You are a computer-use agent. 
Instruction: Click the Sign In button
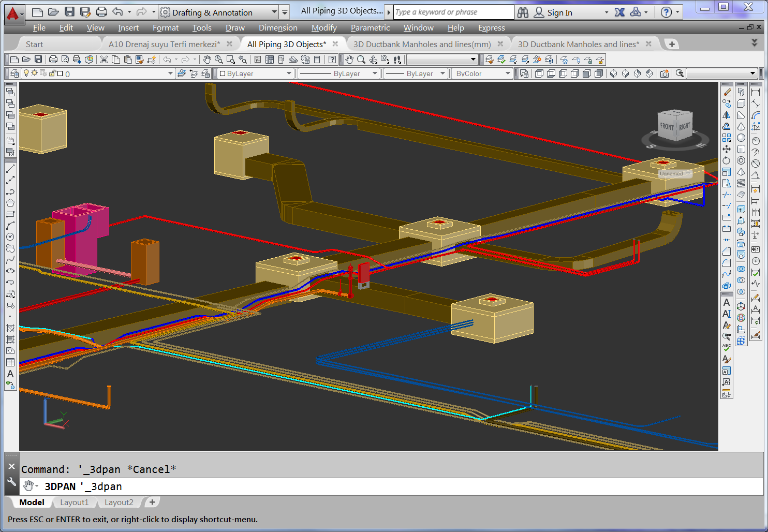[559, 12]
